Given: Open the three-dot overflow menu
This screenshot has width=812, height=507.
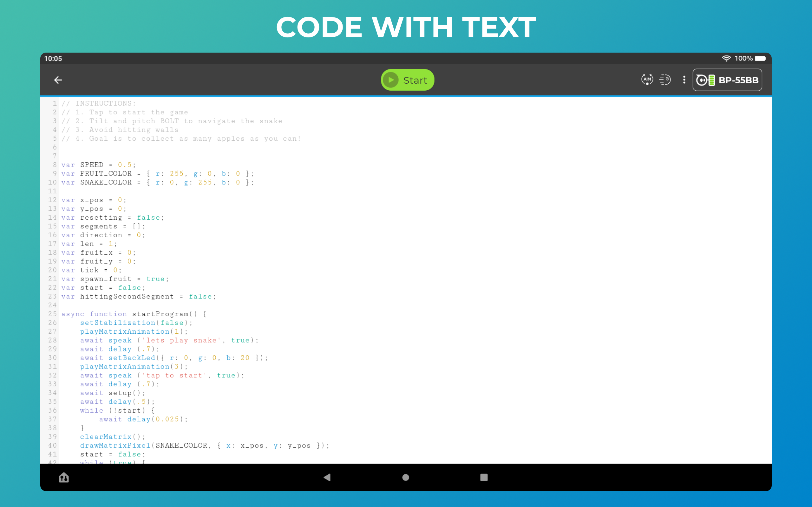Looking at the screenshot, I should (684, 80).
